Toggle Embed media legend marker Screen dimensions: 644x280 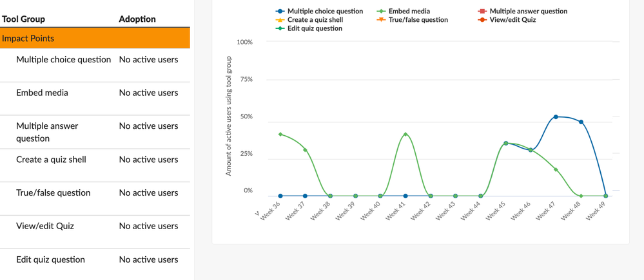coord(381,12)
